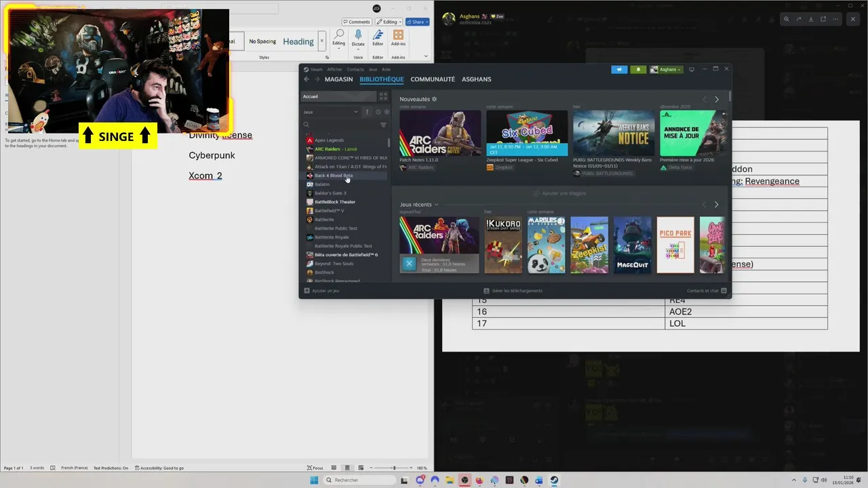Select Baldur's Gate 3 in game list
The width and height of the screenshot is (868, 488).
[330, 193]
